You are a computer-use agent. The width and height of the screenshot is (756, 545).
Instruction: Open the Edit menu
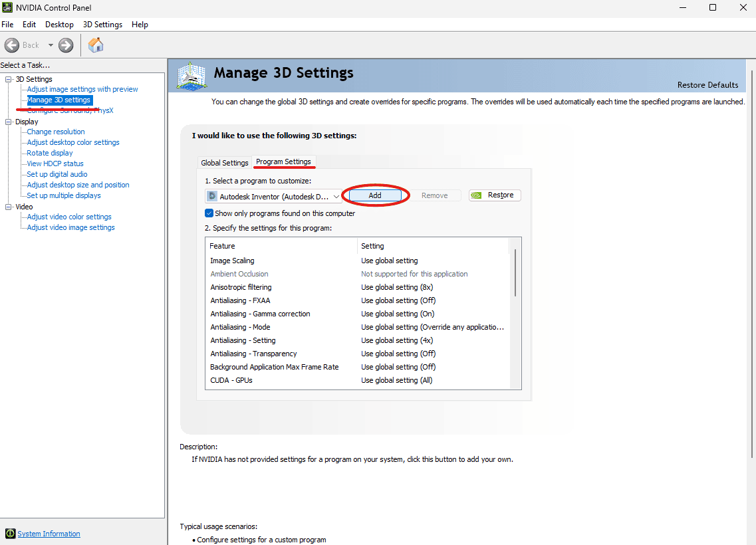(29, 25)
